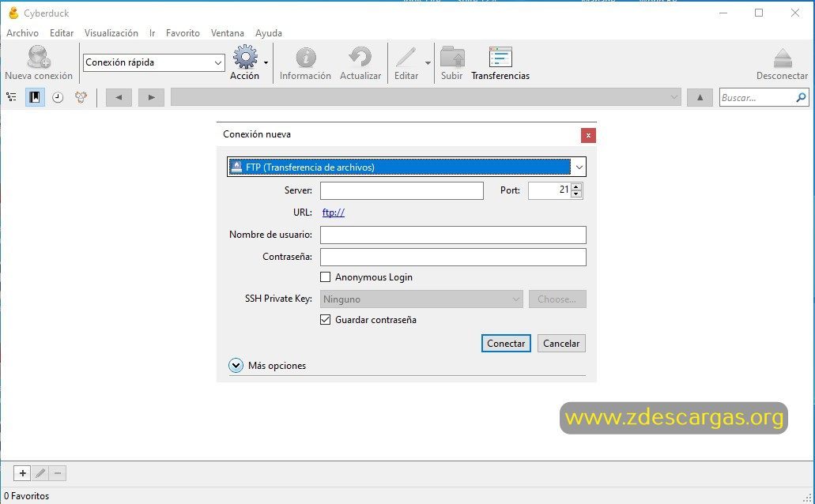This screenshot has width=815, height=504.
Task: Click the disabled Choose... button
Action: (557, 299)
